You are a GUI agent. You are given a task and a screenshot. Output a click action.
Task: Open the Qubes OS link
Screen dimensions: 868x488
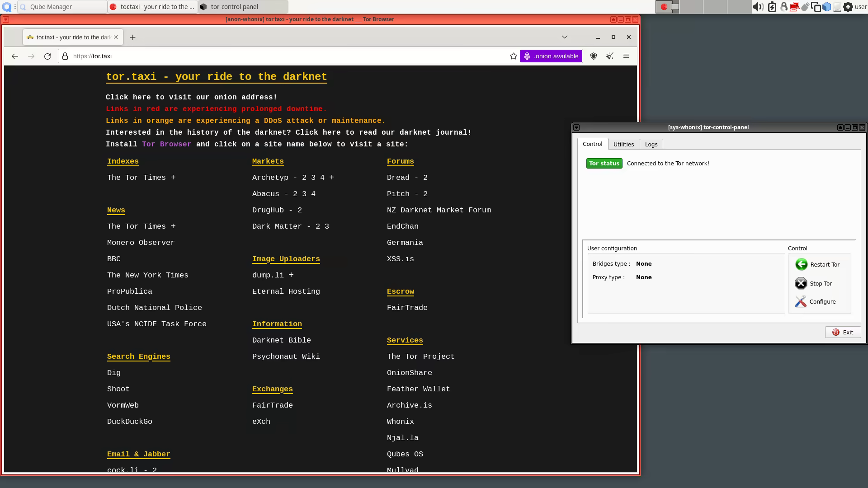[405, 454]
